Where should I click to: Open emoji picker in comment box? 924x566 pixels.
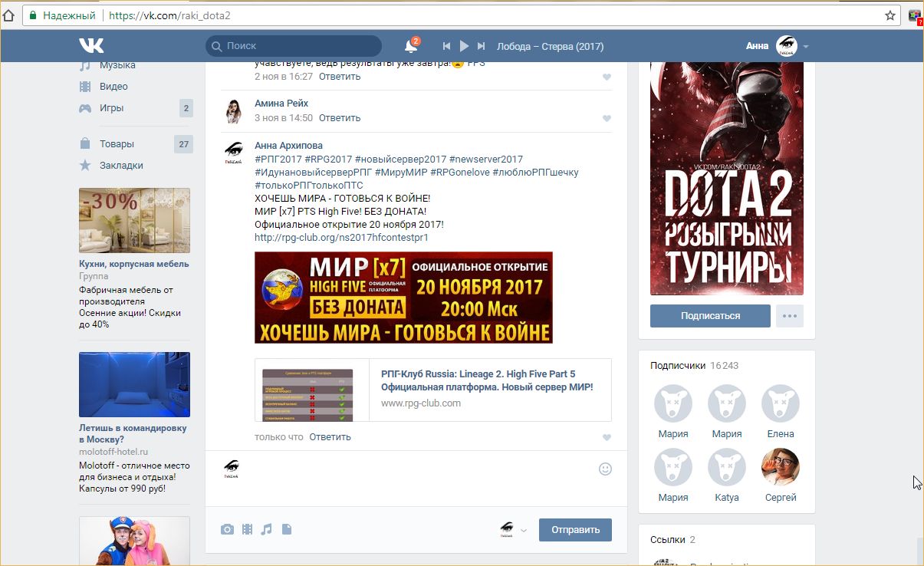click(x=605, y=469)
